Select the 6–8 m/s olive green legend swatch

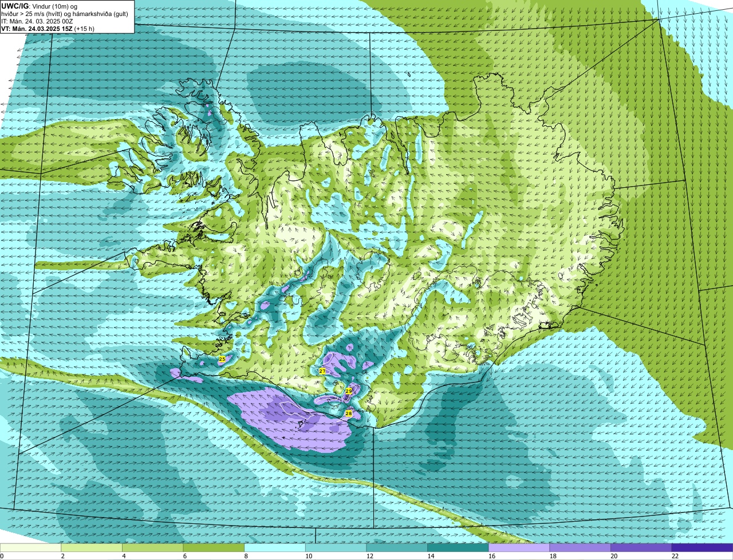(214, 547)
